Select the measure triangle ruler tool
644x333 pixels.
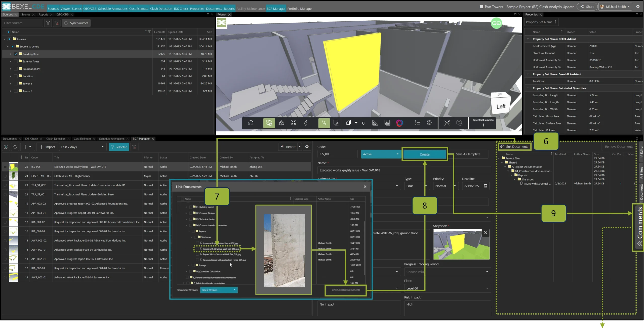point(375,123)
